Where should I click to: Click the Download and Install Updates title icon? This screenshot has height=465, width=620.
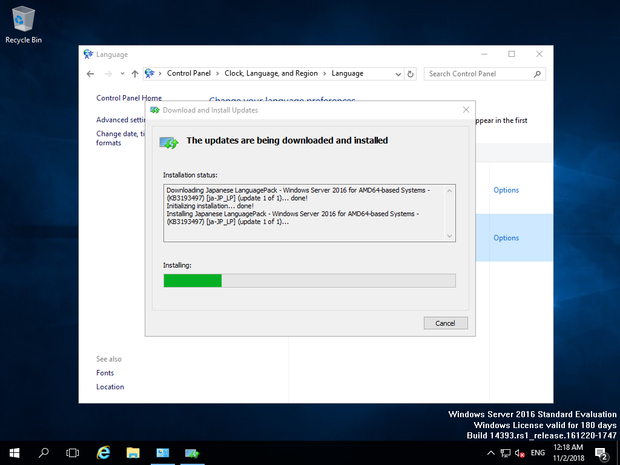coord(155,110)
